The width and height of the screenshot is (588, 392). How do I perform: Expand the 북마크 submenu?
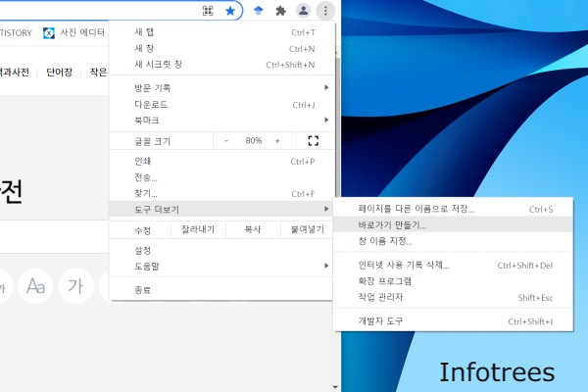(x=221, y=120)
